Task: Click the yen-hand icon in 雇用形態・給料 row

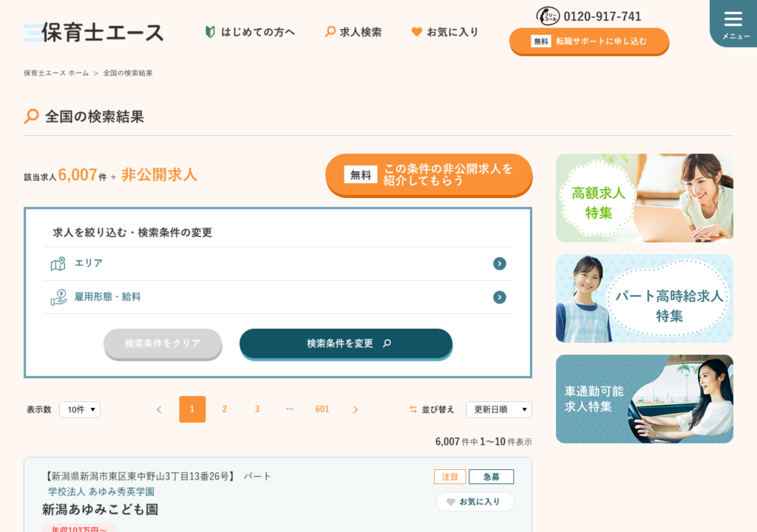Action: (58, 297)
